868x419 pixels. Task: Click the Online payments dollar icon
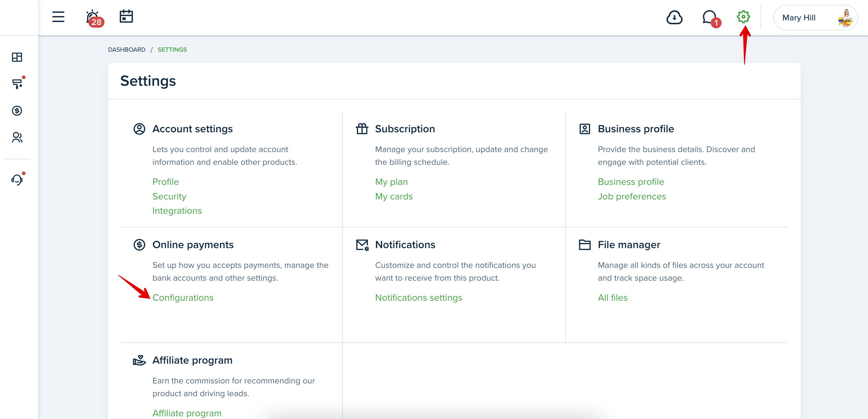139,244
